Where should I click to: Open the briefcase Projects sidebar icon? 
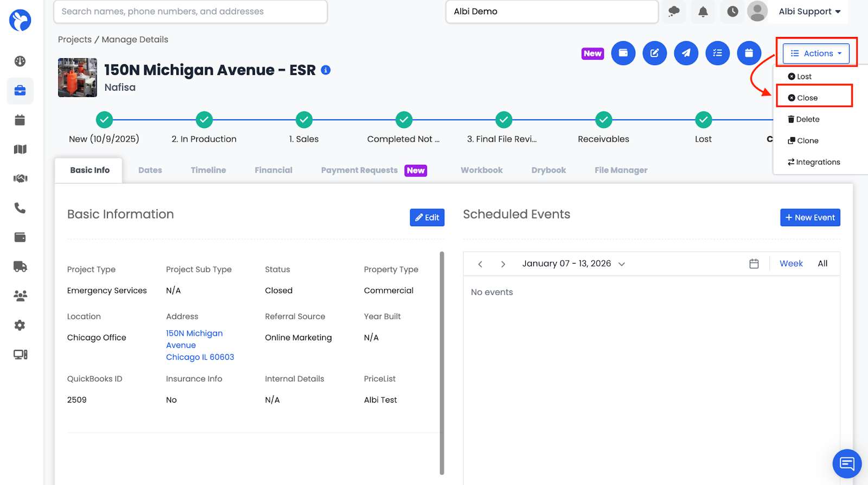point(20,91)
